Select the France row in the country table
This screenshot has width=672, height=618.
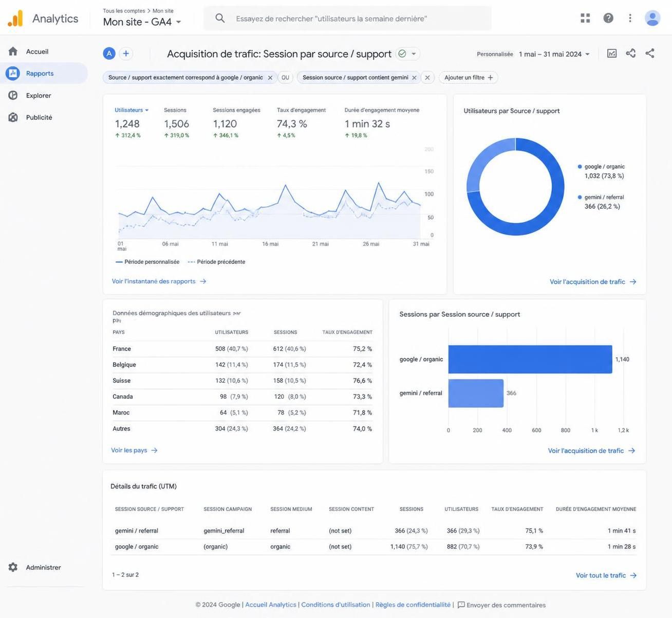[x=242, y=349]
